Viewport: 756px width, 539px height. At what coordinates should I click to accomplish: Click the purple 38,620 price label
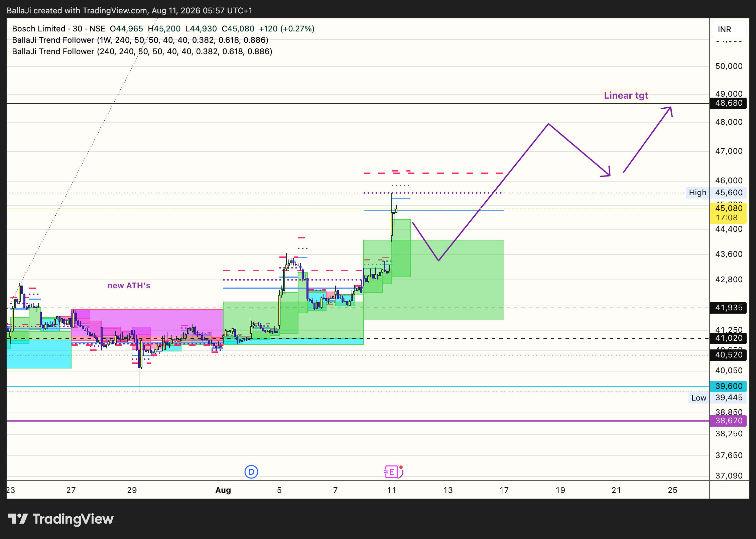click(x=728, y=421)
